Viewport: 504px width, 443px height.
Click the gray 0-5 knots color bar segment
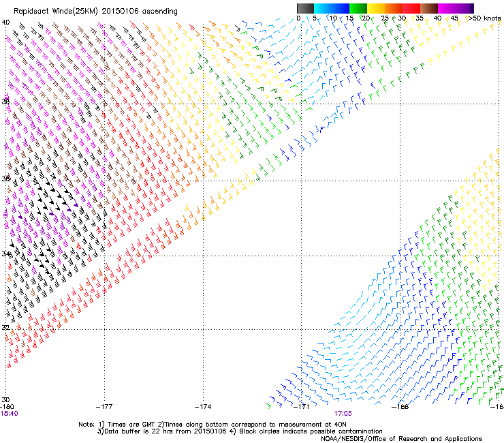click(305, 8)
